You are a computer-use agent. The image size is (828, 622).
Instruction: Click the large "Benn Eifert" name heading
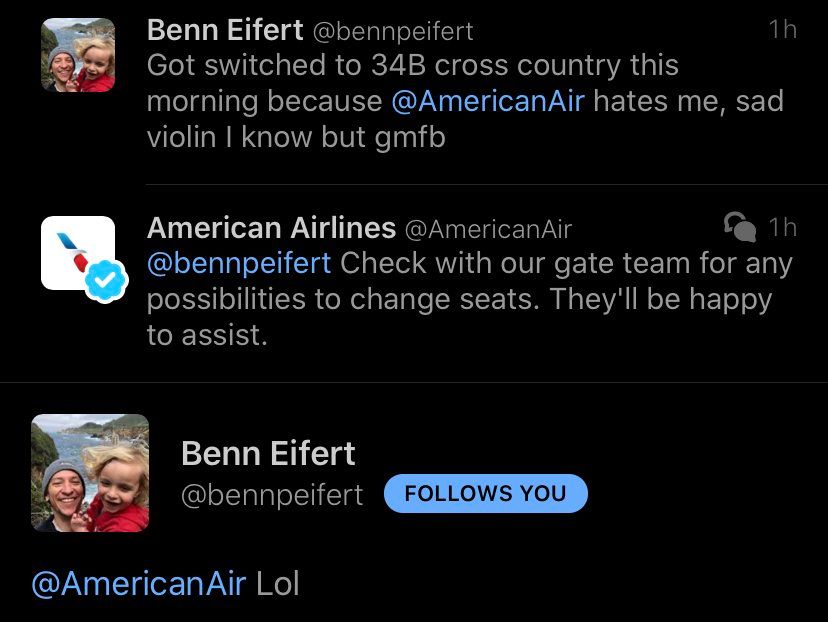click(268, 454)
